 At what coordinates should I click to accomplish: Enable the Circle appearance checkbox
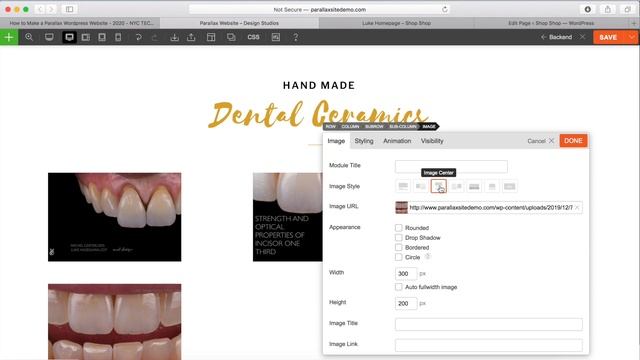398,257
